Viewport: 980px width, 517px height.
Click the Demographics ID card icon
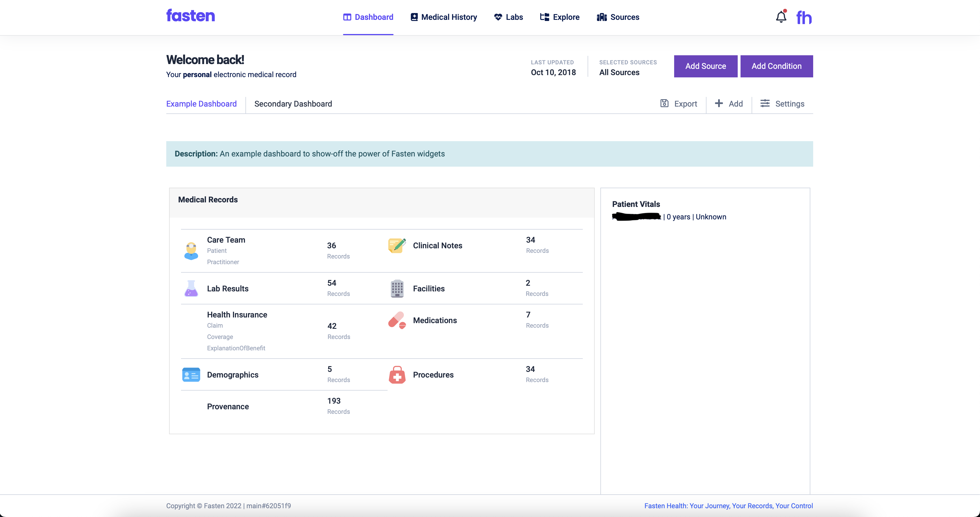click(191, 375)
